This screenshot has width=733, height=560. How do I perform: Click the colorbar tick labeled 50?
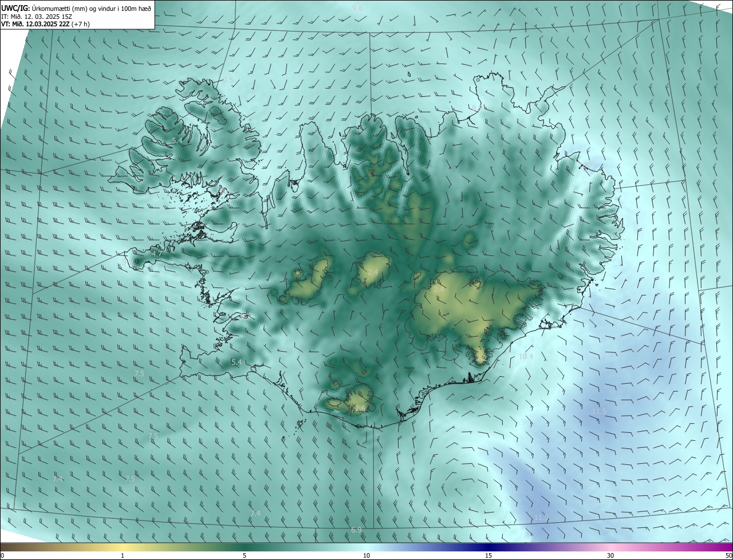tap(728, 556)
